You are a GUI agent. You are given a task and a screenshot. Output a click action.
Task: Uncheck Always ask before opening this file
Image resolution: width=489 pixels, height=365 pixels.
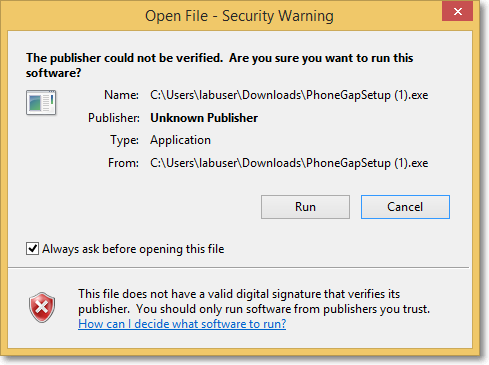click(x=32, y=249)
